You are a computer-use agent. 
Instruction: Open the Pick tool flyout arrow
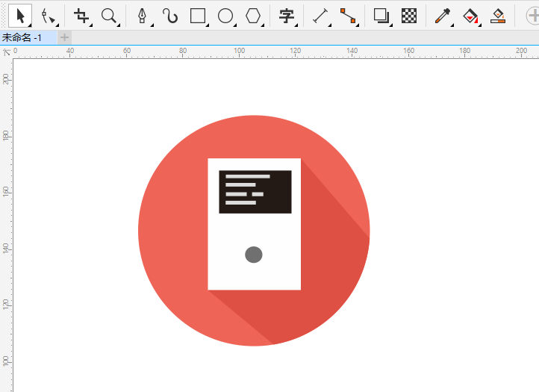point(30,25)
